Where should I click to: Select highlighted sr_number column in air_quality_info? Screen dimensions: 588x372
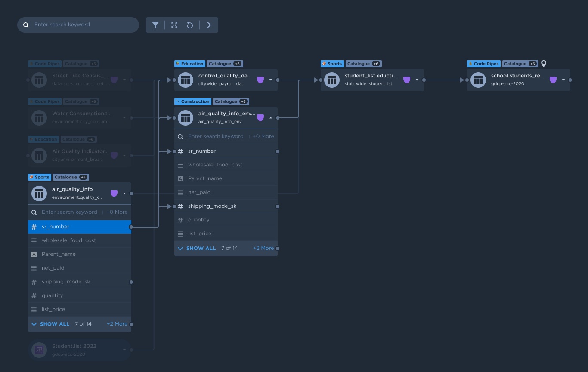[80, 227]
